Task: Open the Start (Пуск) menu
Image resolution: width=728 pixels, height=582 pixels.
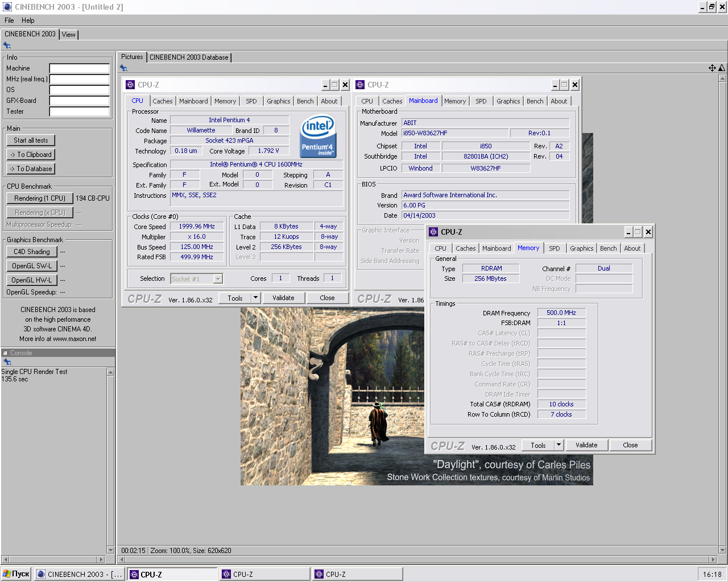Action: pos(16,574)
